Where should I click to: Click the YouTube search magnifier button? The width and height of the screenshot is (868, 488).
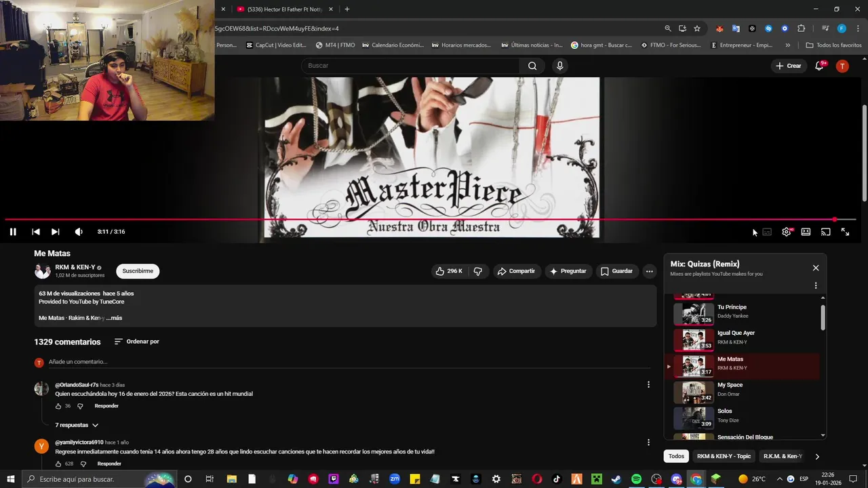pyautogui.click(x=532, y=66)
